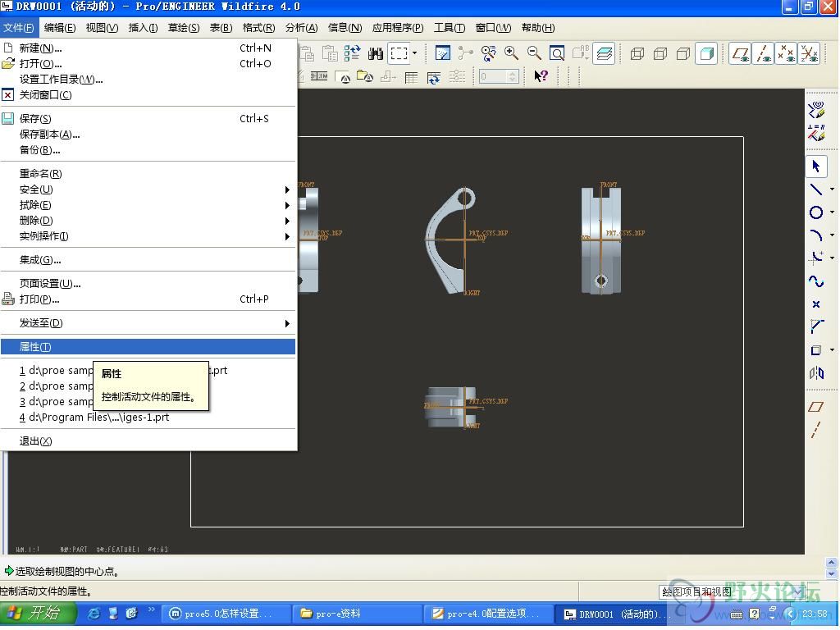Switch to proe5.0怎样设置 taskbar button
840x630 pixels.
point(228,614)
